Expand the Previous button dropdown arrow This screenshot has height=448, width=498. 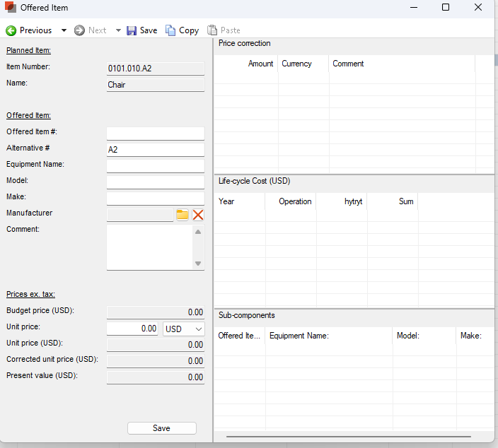tap(64, 30)
